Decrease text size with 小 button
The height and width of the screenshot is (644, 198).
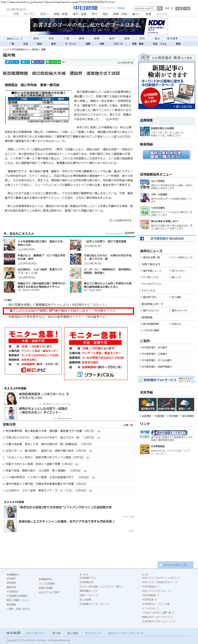(x=186, y=9)
